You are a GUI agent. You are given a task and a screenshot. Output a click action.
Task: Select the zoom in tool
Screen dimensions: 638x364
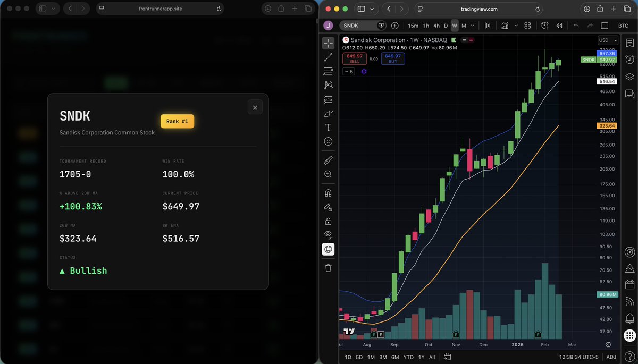[328, 174]
